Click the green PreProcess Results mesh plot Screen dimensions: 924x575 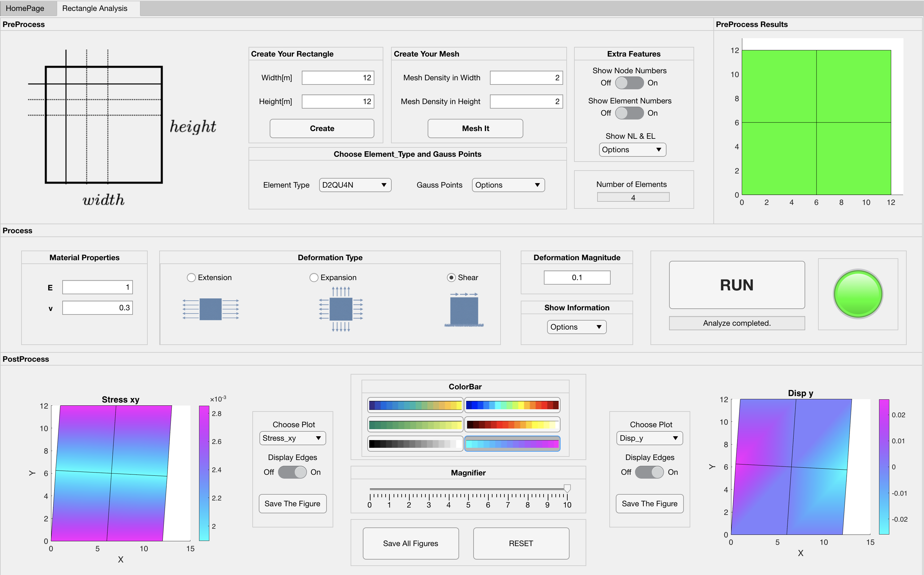tap(816, 122)
